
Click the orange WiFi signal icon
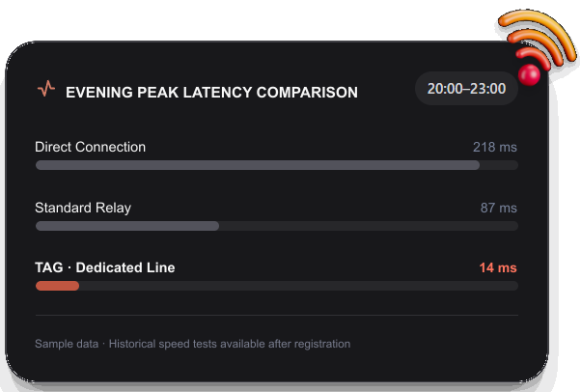tap(538, 46)
